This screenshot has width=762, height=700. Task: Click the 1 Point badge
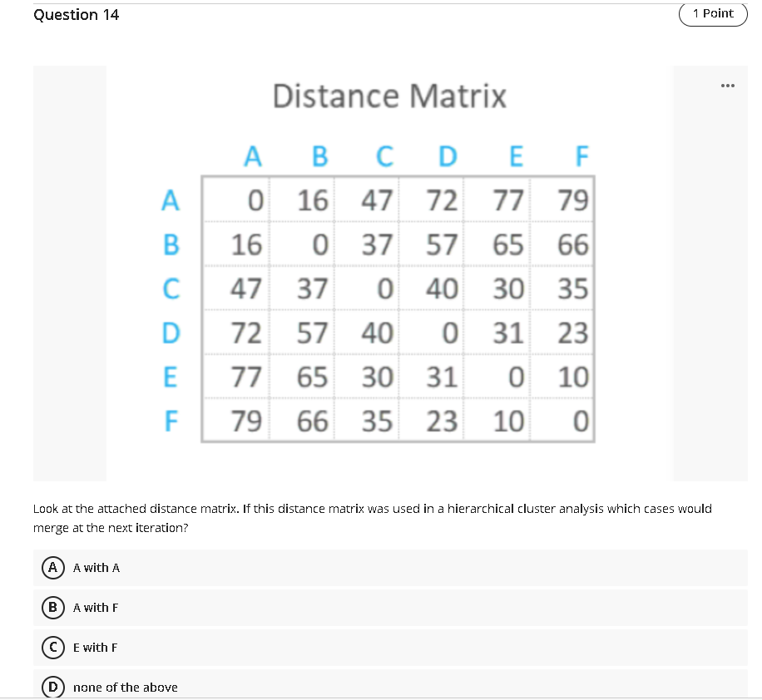(712, 14)
